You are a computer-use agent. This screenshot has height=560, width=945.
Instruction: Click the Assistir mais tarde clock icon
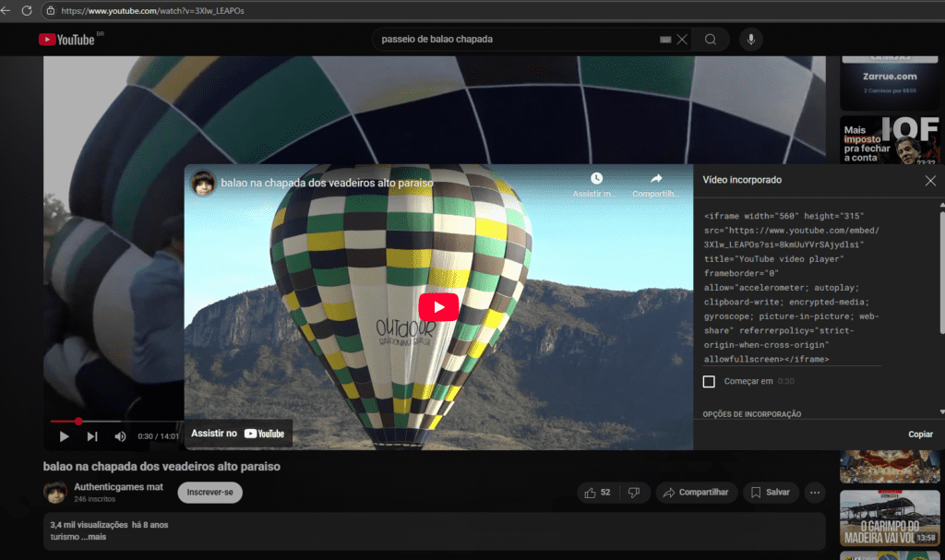click(596, 178)
